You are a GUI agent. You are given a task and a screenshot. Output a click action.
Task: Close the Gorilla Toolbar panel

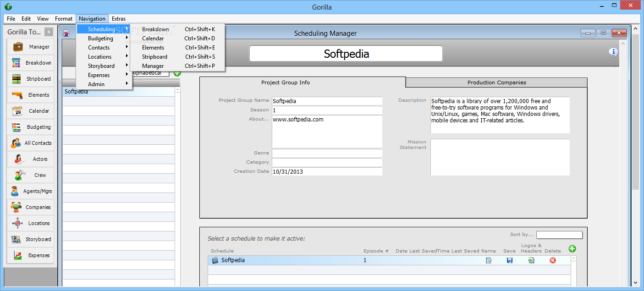point(49,32)
